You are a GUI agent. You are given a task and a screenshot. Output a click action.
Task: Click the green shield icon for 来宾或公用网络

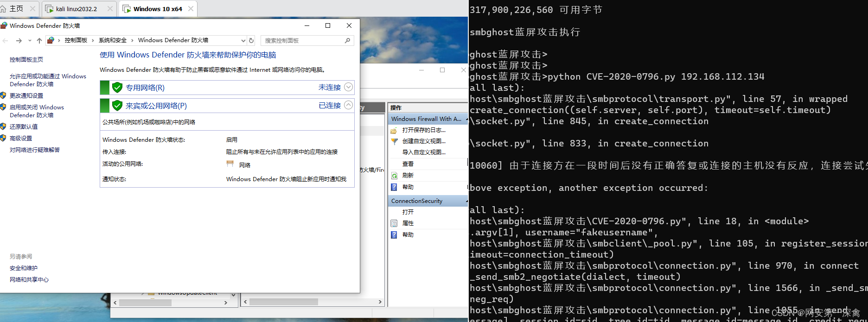[117, 106]
